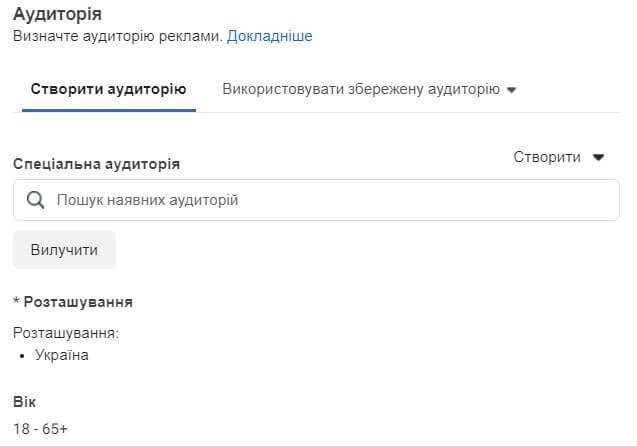Open the Докладніше link
This screenshot has height=447, width=637.
tap(269, 36)
